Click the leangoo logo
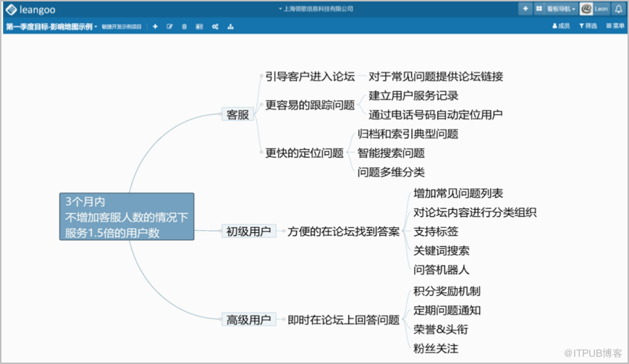Screen dimensions: 629x364 pyautogui.click(x=31, y=9)
